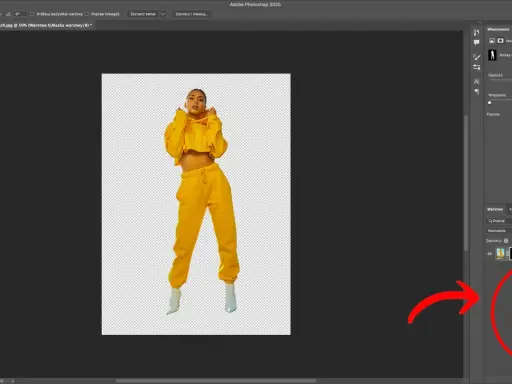The image size is (512, 384).
Task: Click the mask silhouette thumbnail in Properties
Action: [492, 55]
